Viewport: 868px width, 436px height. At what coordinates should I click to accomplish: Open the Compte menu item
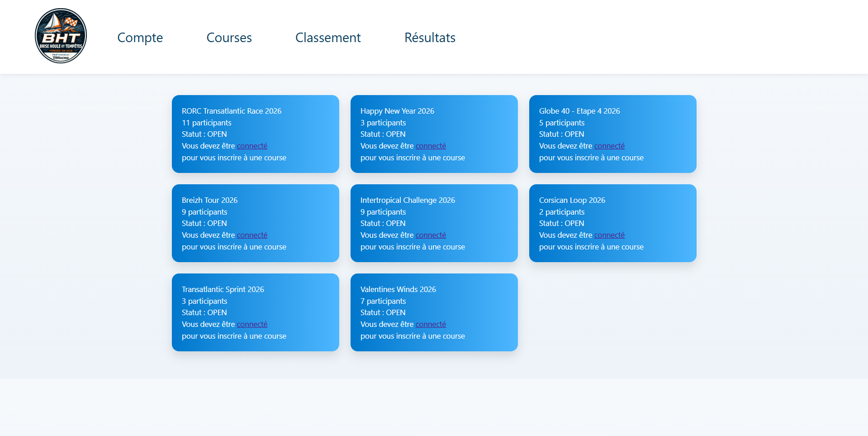tap(140, 38)
